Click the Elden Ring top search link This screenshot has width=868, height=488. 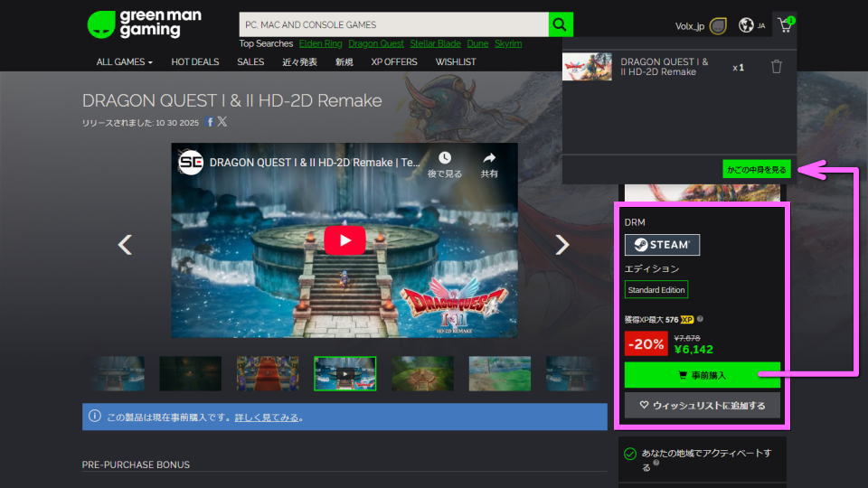pyautogui.click(x=320, y=43)
